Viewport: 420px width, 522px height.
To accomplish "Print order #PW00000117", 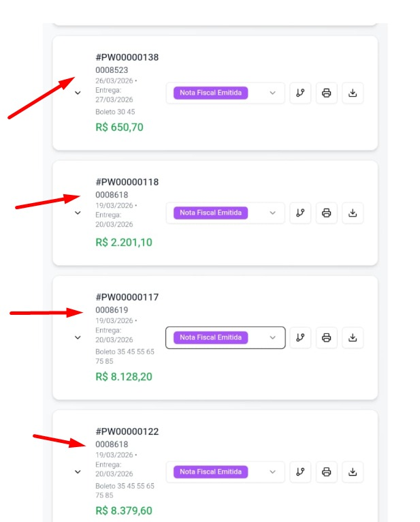I will tap(327, 337).
